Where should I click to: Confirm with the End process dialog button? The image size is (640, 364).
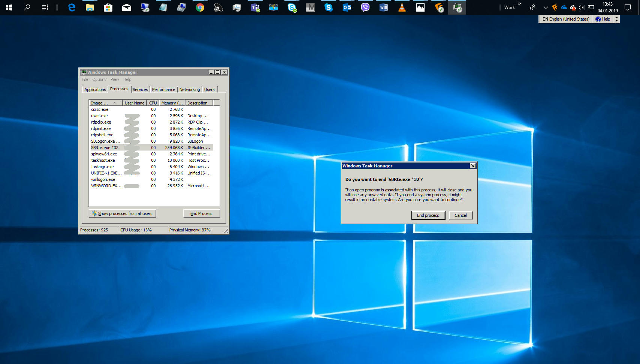[428, 215]
